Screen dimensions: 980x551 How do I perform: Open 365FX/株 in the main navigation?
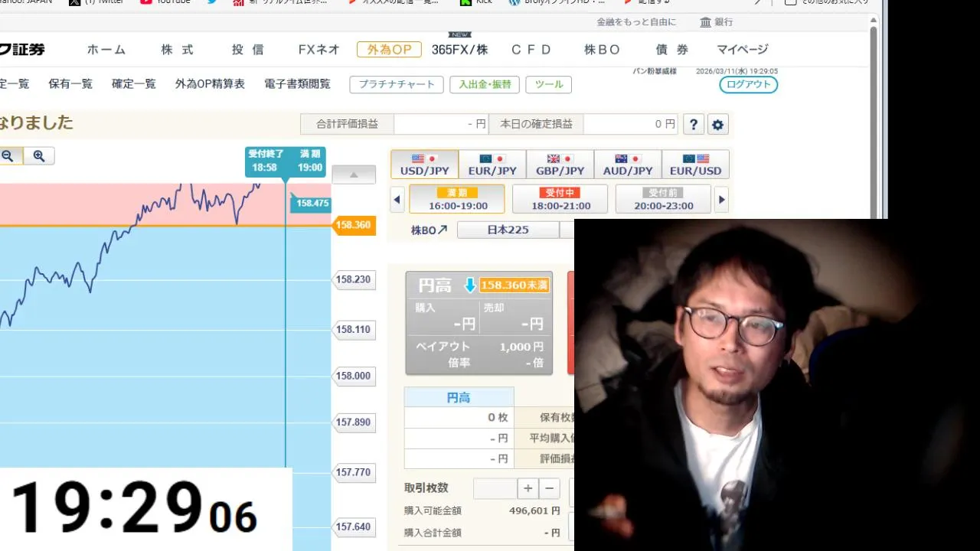pyautogui.click(x=459, y=50)
